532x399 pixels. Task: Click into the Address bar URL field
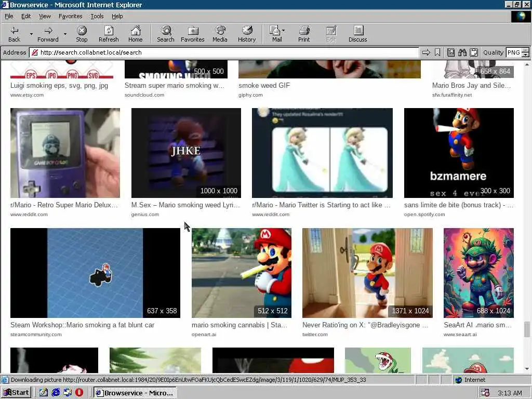224,52
